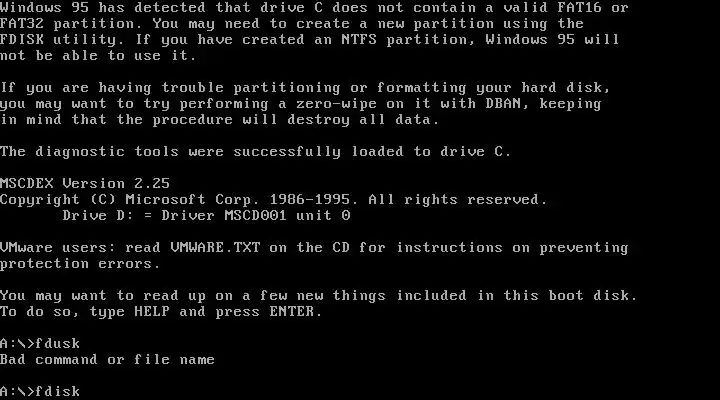Click the 'DBAN' utility name
Viewport: 720px width, 400px height.
503,103
